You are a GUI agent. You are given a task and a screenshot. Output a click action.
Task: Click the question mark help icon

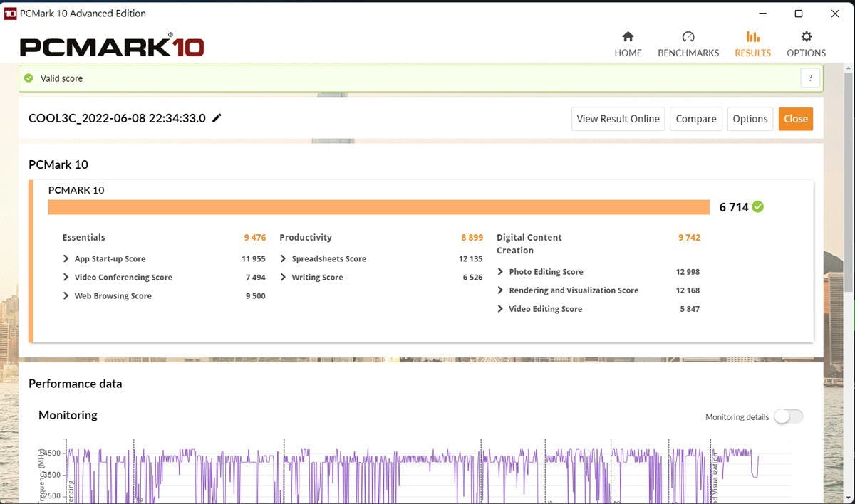(810, 78)
